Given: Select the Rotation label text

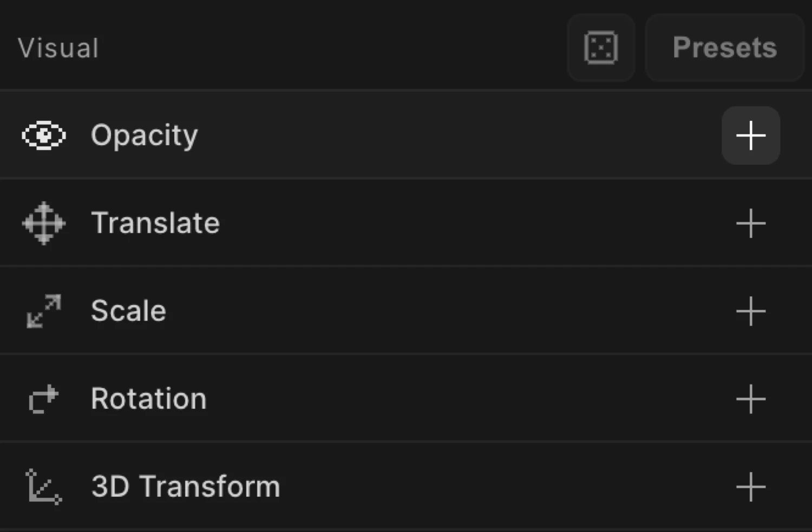Looking at the screenshot, I should [x=148, y=398].
